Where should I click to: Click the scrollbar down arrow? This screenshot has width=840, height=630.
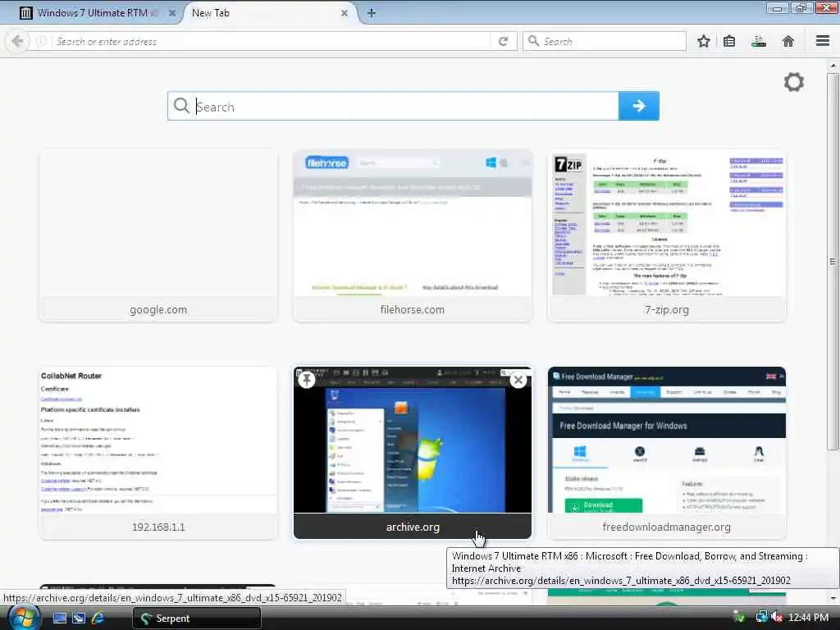point(833,598)
